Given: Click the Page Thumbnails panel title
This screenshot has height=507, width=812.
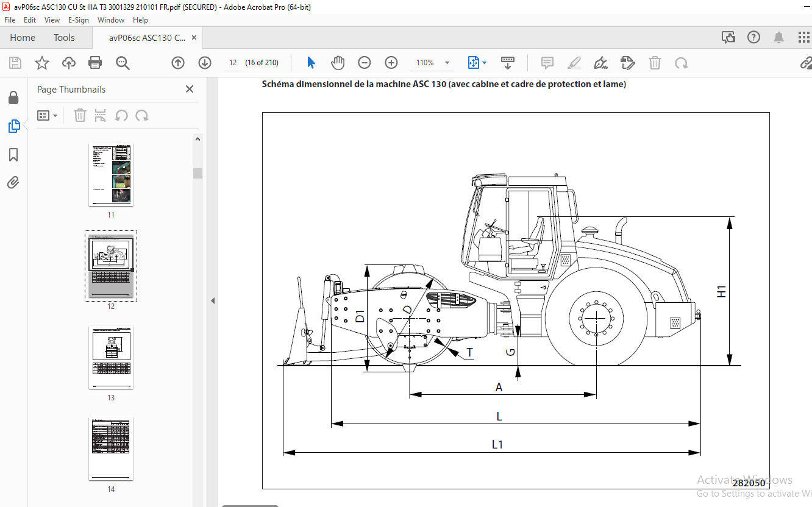Looking at the screenshot, I should [71, 89].
